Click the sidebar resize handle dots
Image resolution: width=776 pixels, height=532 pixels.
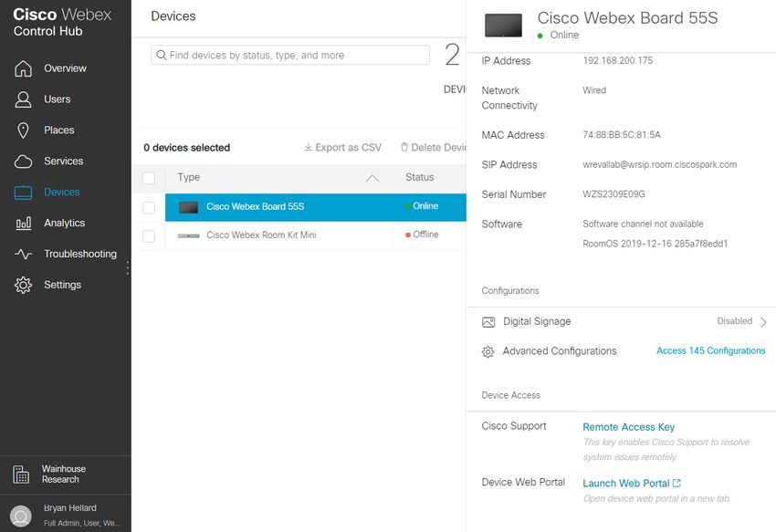click(x=128, y=267)
